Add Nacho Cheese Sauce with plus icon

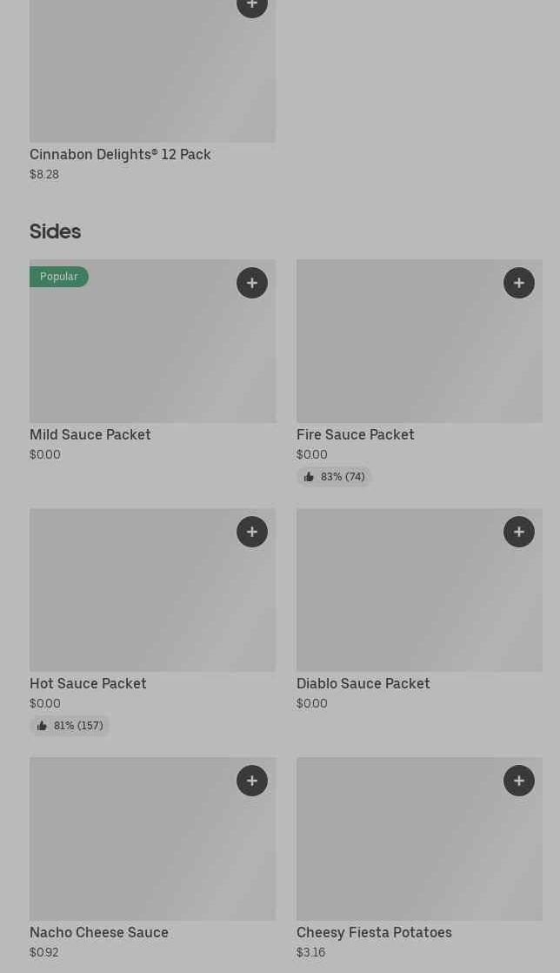(x=252, y=781)
